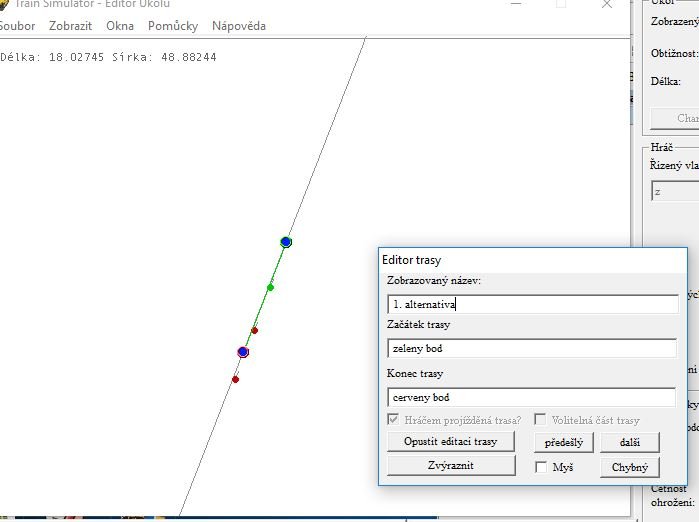The image size is (699, 522).
Task: Open the Pomůcky menu
Action: pos(173,26)
